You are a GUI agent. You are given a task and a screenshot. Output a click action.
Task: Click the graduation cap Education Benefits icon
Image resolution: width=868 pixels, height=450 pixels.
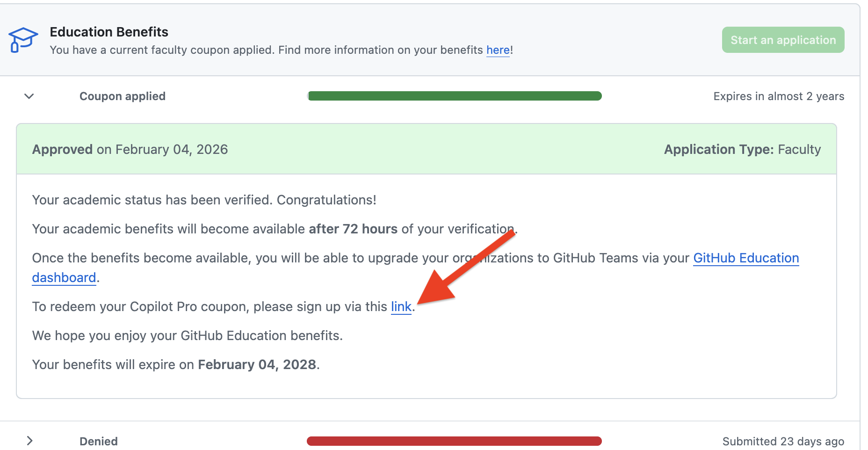22,40
